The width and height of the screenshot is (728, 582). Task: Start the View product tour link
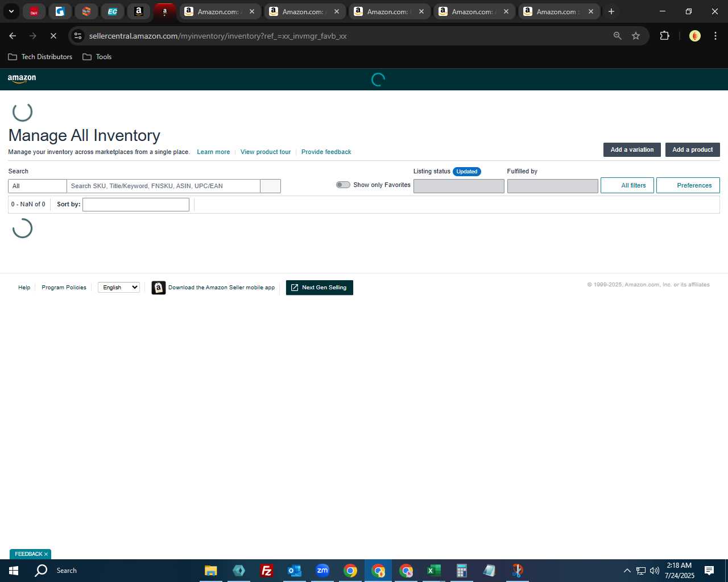pyautogui.click(x=266, y=152)
